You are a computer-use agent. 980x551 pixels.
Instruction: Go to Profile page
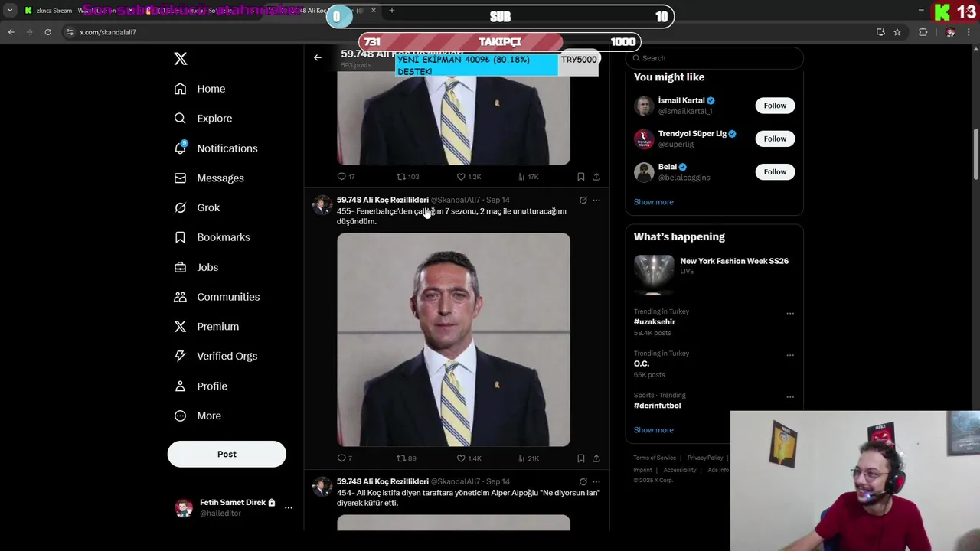pyautogui.click(x=200, y=386)
